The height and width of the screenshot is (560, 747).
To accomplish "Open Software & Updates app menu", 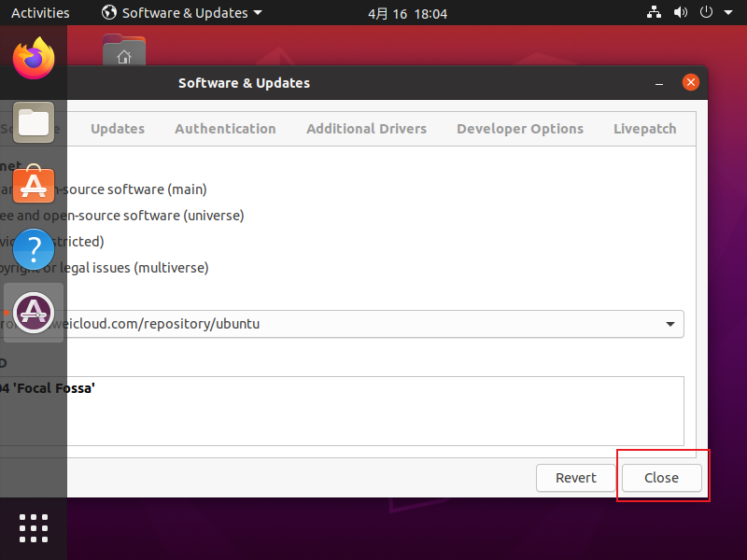I will tap(182, 13).
